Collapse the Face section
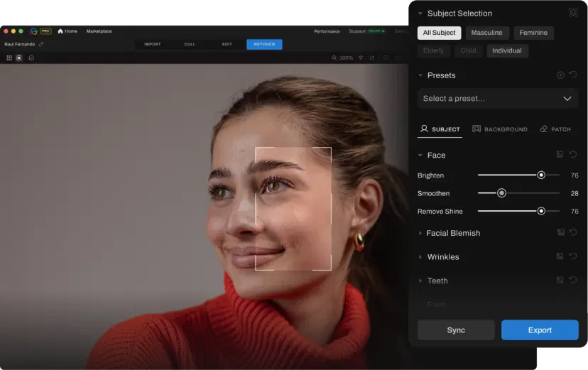The image size is (588, 370). pyautogui.click(x=420, y=156)
